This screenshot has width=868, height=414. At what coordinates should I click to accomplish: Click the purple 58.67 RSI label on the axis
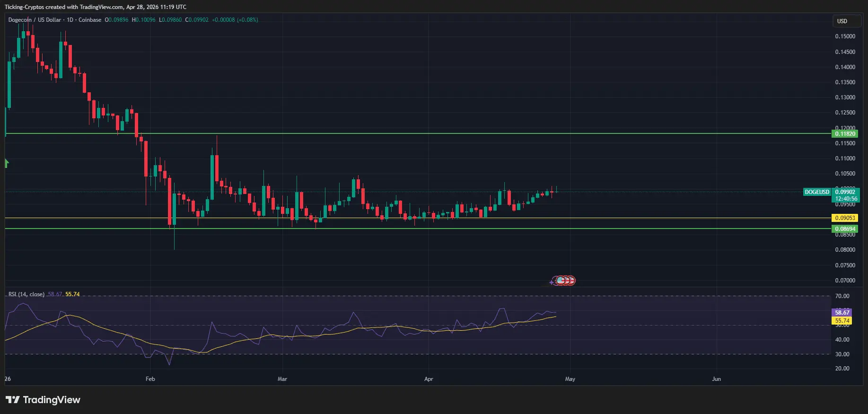tap(842, 313)
